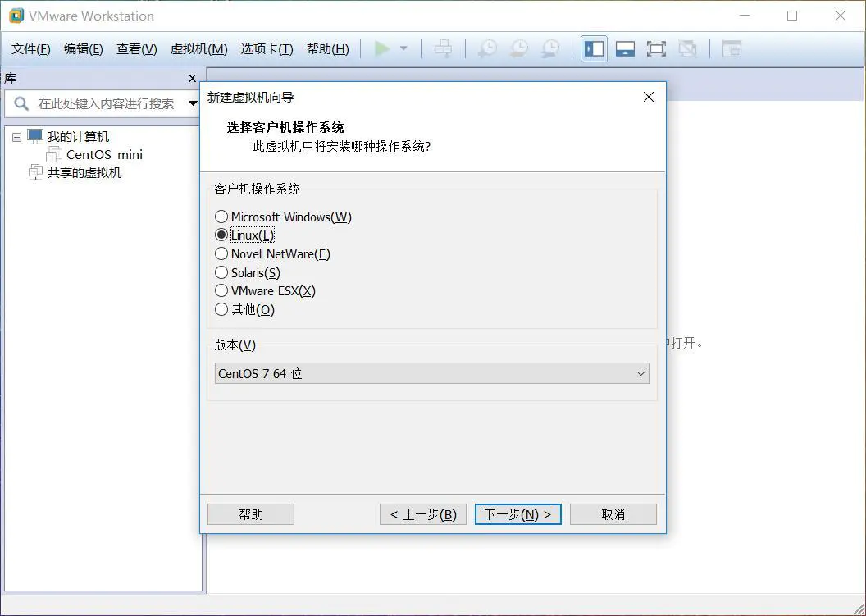Toggle the show library sidebar icon
Image resolution: width=866 pixels, height=616 pixels.
[x=595, y=48]
